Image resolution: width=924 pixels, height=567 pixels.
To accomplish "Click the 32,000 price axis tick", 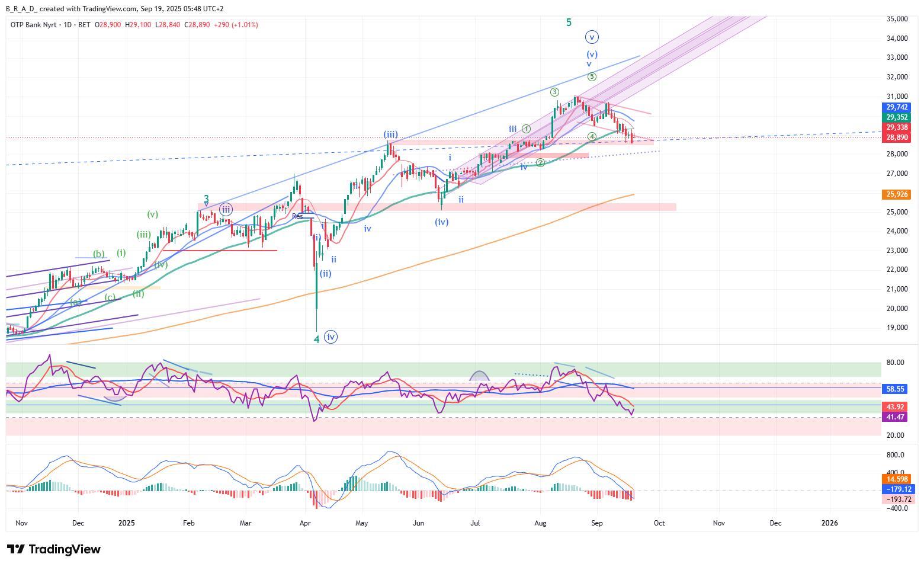I will click(897, 77).
